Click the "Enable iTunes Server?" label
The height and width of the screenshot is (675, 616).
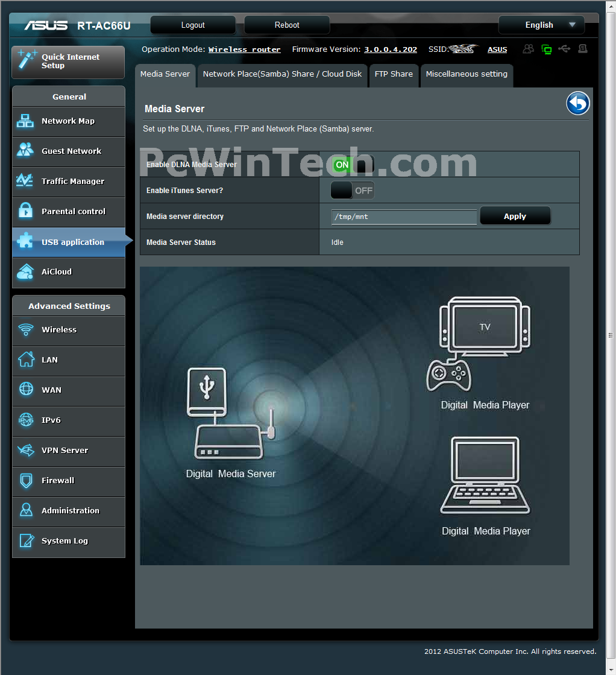click(x=184, y=190)
